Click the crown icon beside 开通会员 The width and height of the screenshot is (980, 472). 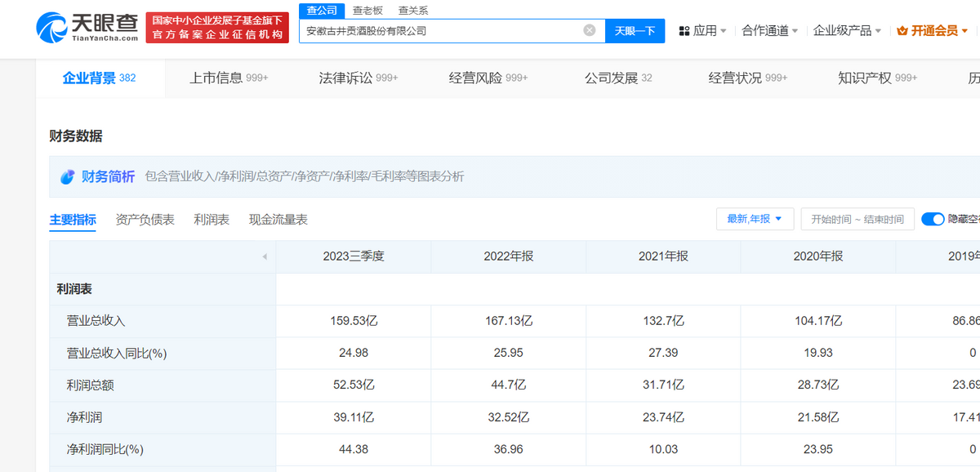(x=902, y=31)
